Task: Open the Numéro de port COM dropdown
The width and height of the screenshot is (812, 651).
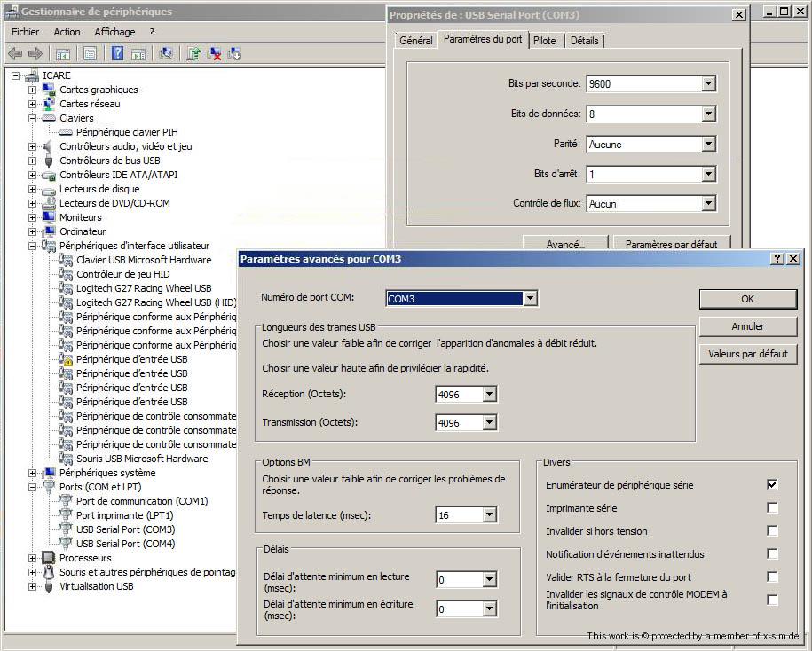Action: point(530,299)
